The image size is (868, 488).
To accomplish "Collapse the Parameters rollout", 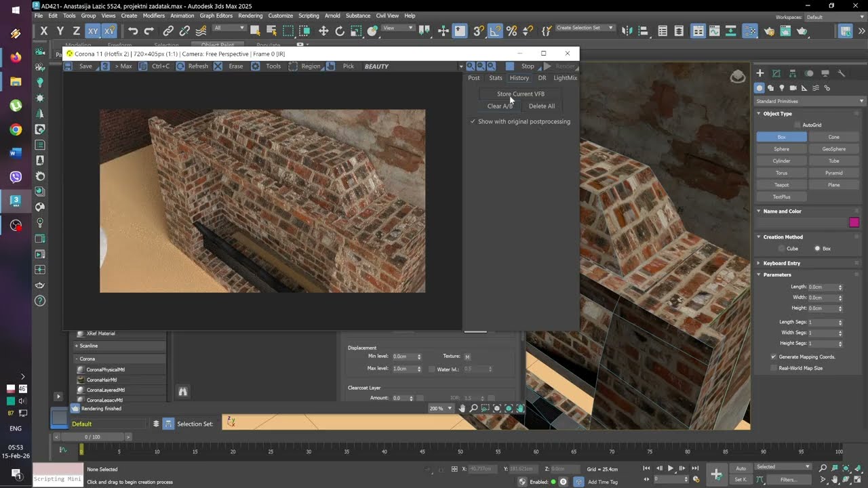I will pos(777,274).
